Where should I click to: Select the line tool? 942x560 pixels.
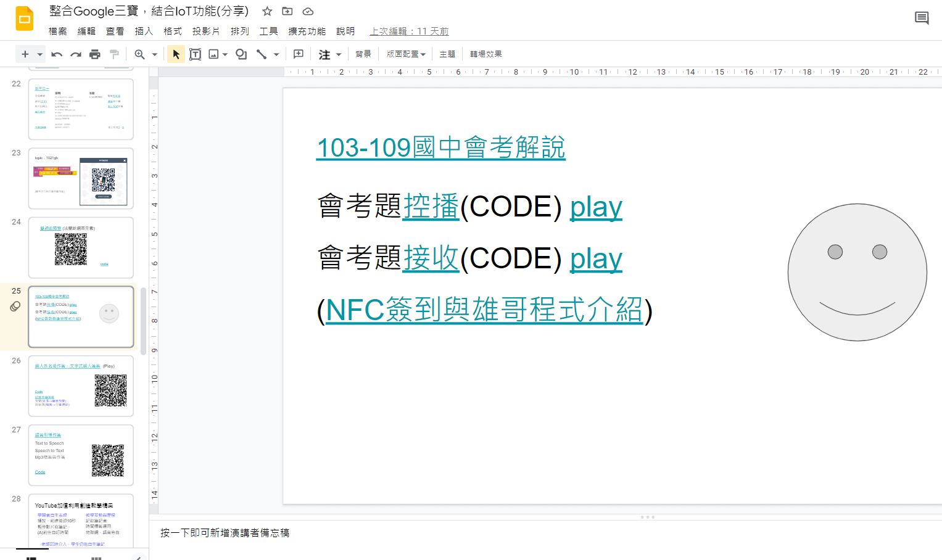click(x=262, y=54)
